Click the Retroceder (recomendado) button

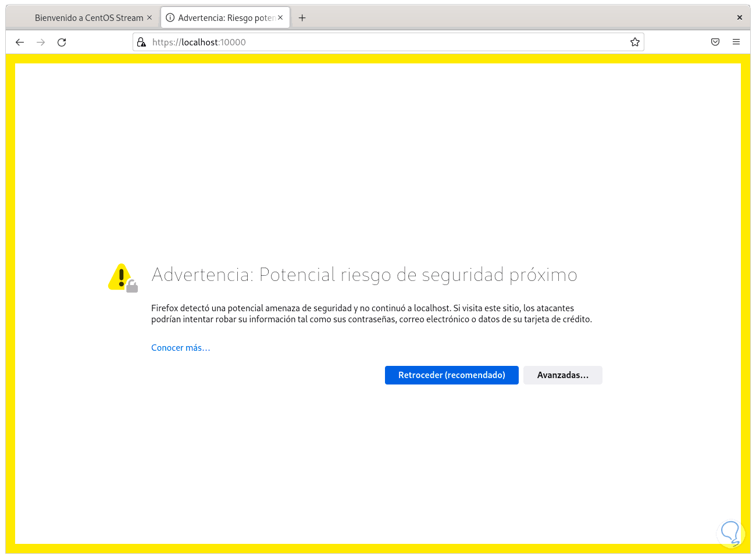452,375
